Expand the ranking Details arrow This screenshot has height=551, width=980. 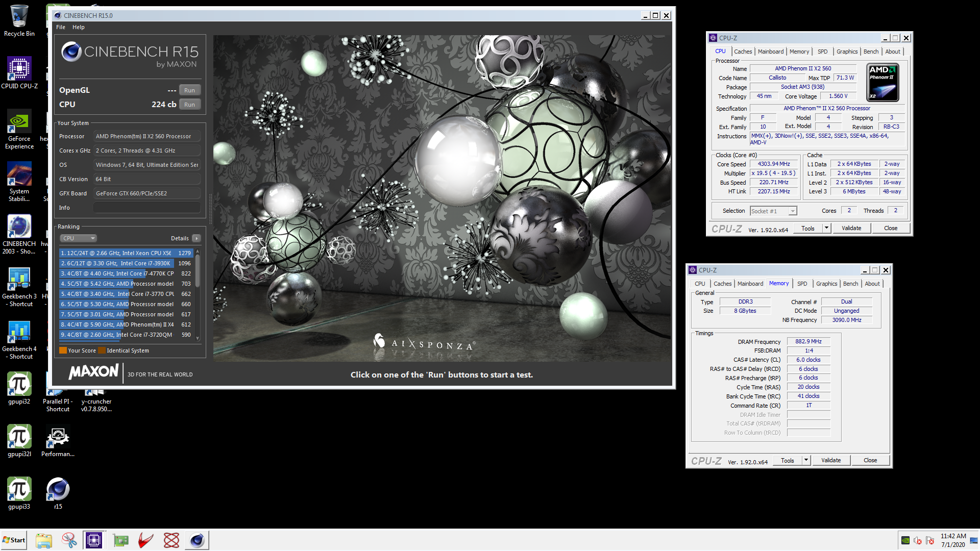pyautogui.click(x=197, y=238)
